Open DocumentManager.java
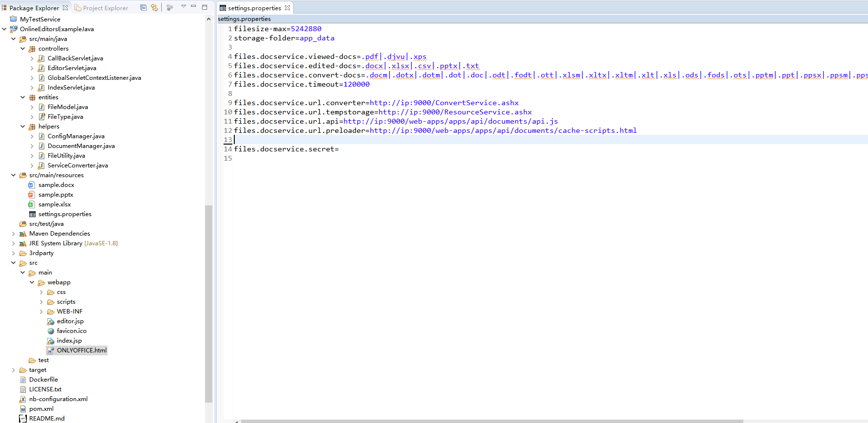This screenshot has height=423, width=868. [x=81, y=146]
